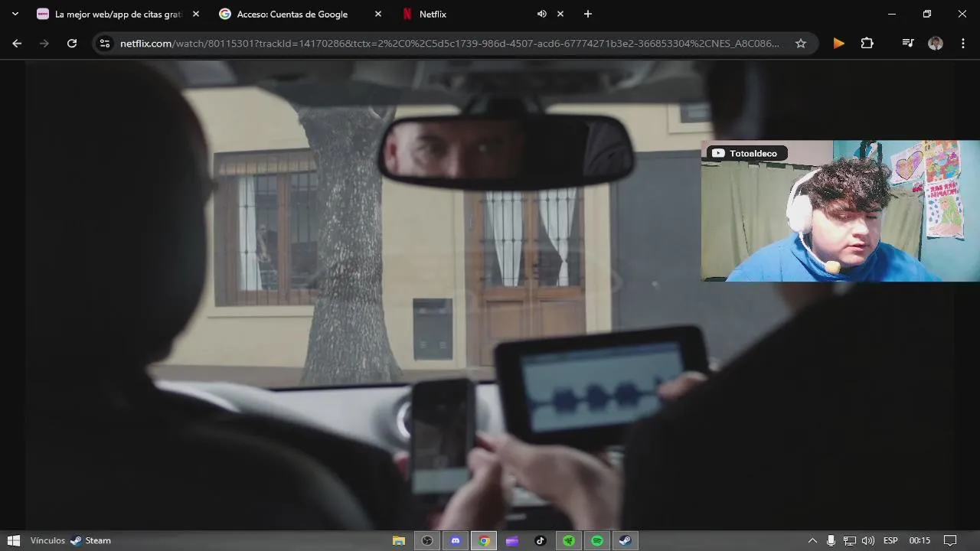Click the Totoaldeco YouTube channel label
This screenshot has height=551, width=980.
point(746,153)
